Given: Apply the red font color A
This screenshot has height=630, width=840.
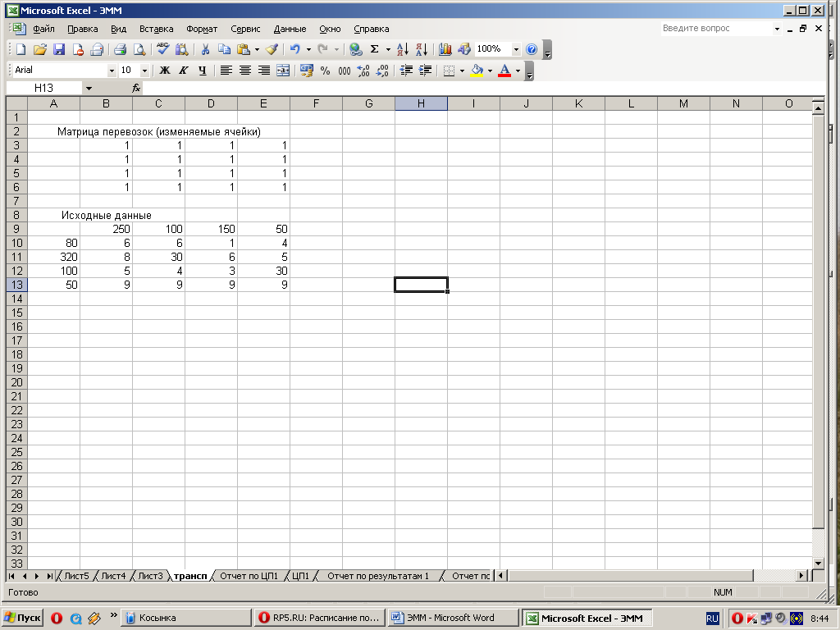Looking at the screenshot, I should [504, 71].
